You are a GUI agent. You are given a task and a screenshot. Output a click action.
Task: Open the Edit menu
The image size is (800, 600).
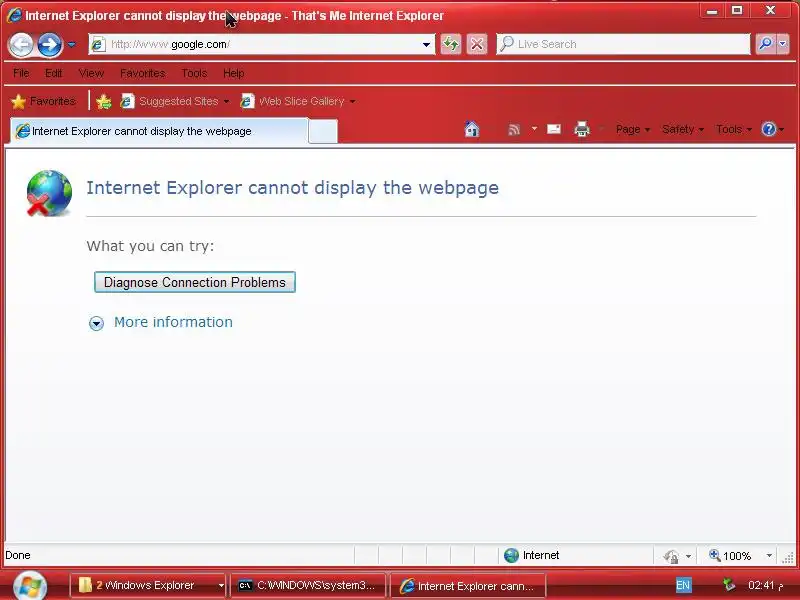(54, 73)
